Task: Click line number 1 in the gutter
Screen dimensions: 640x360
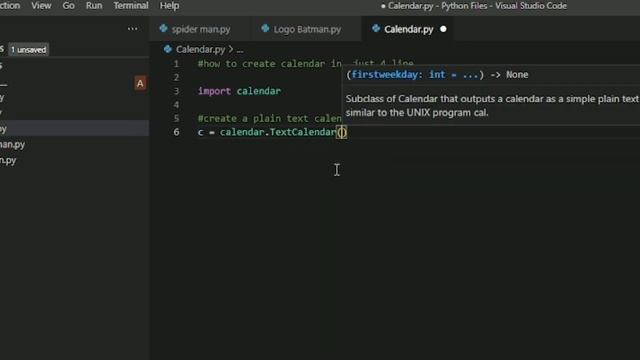Action: 176,64
